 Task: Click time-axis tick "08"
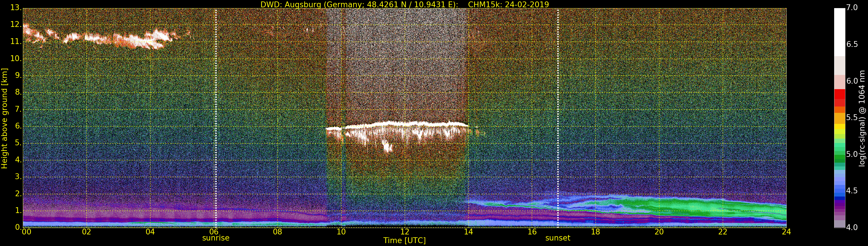click(x=278, y=232)
